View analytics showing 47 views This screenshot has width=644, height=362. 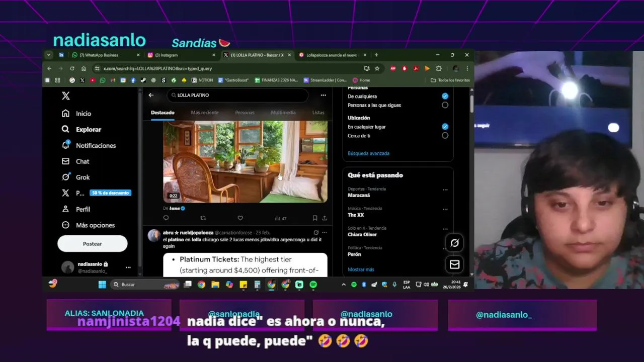(280, 218)
